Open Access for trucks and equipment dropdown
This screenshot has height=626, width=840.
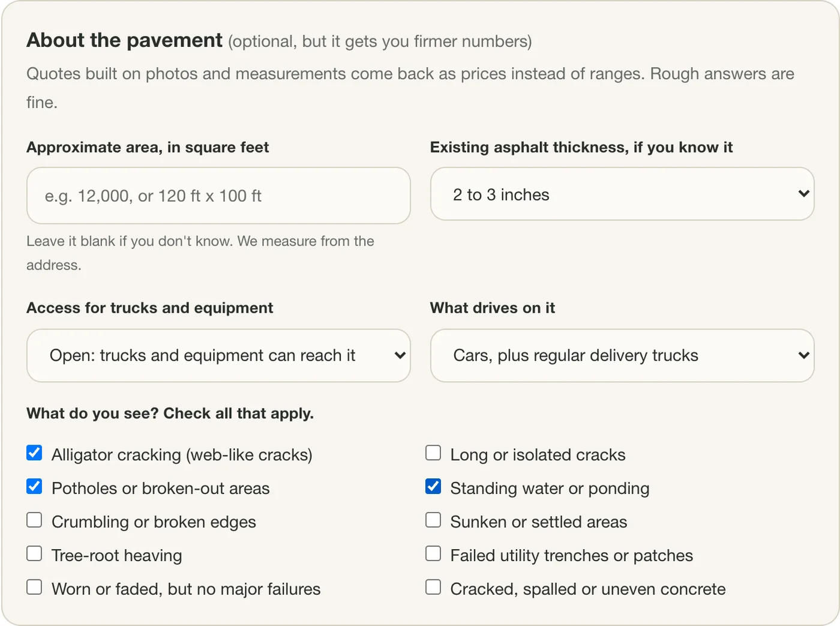218,355
